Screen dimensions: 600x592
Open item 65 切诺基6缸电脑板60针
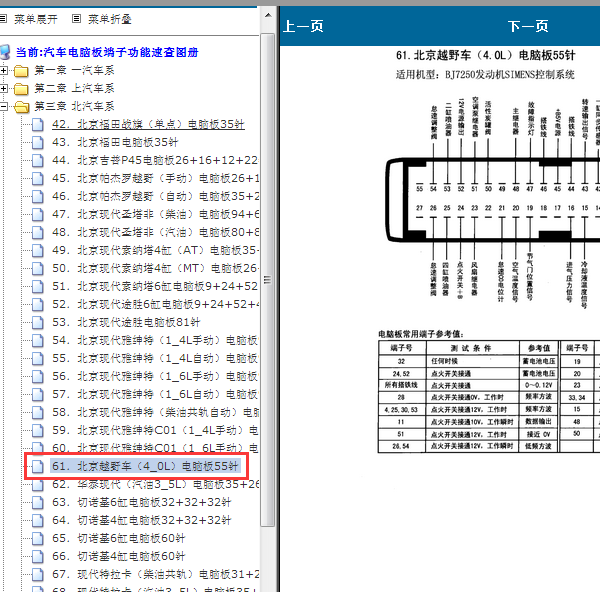tap(119, 538)
